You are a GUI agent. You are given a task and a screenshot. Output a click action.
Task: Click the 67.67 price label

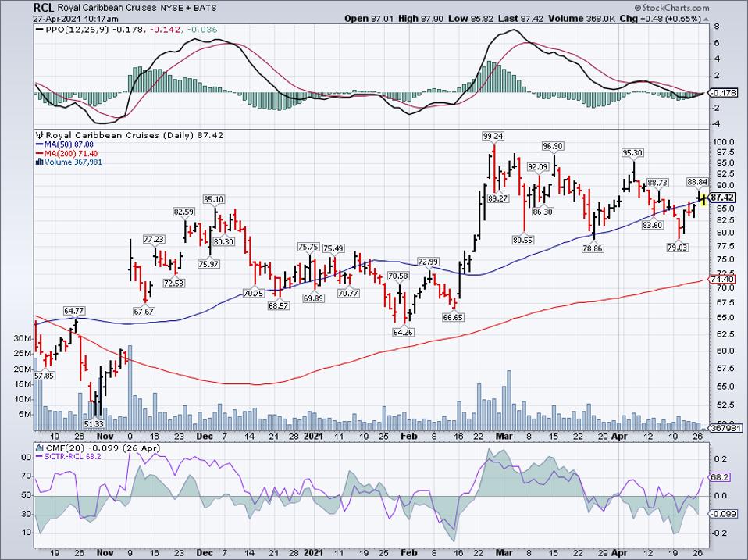click(144, 312)
